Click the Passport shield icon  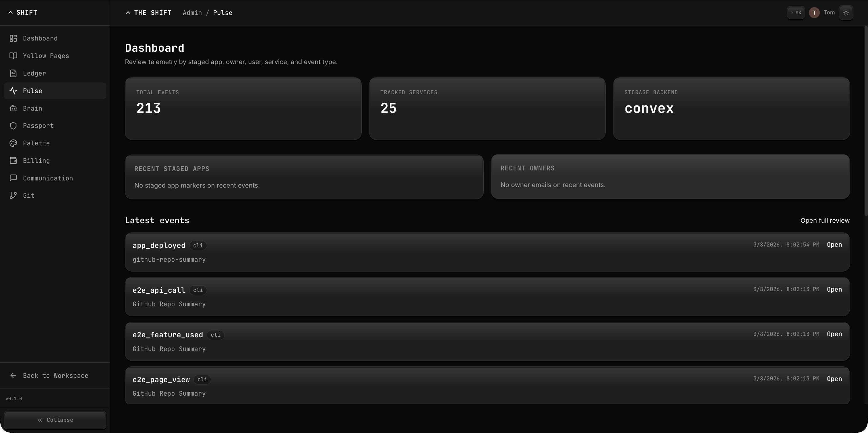(x=13, y=126)
